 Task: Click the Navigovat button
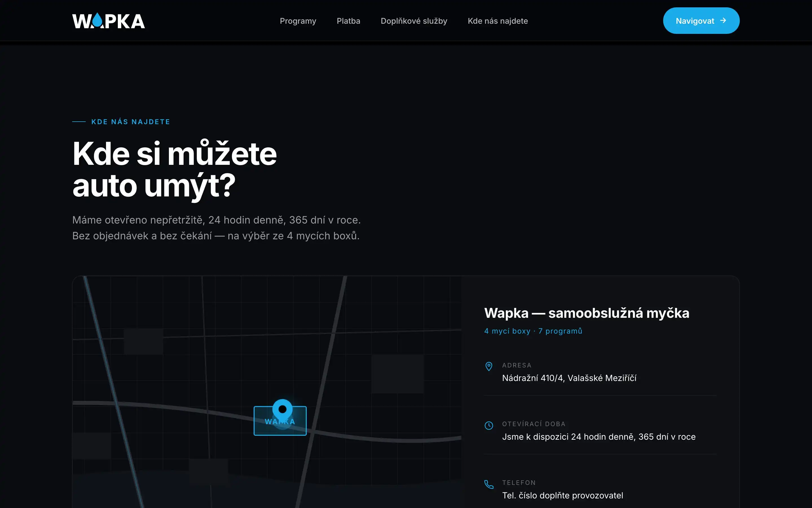701,21
